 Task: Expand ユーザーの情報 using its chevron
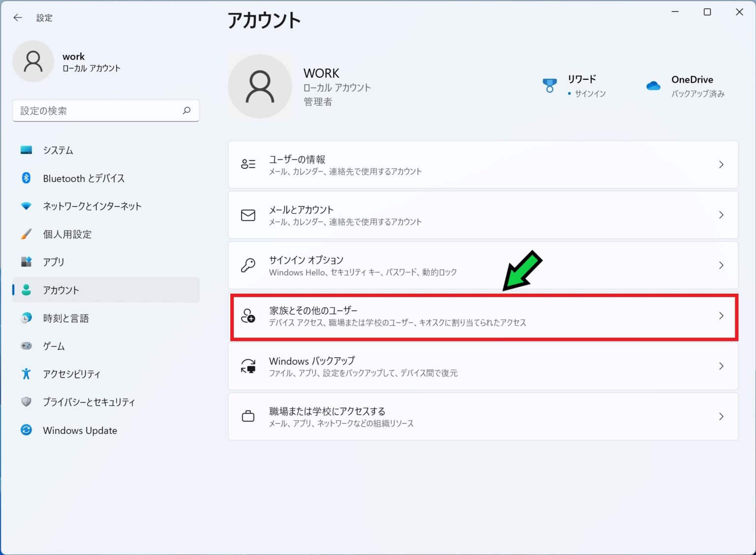[721, 165]
